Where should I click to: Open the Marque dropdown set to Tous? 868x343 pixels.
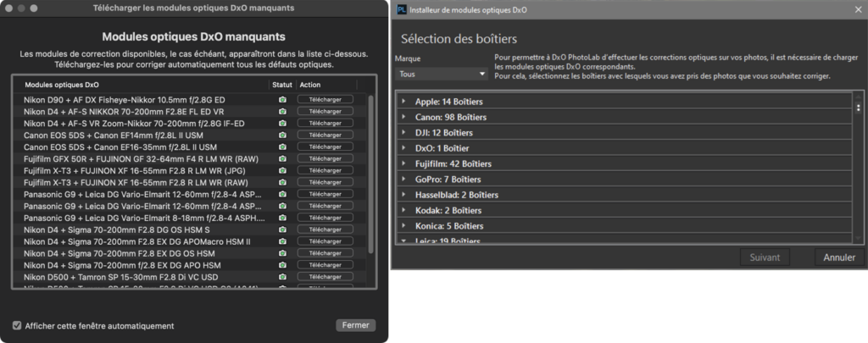(x=441, y=74)
